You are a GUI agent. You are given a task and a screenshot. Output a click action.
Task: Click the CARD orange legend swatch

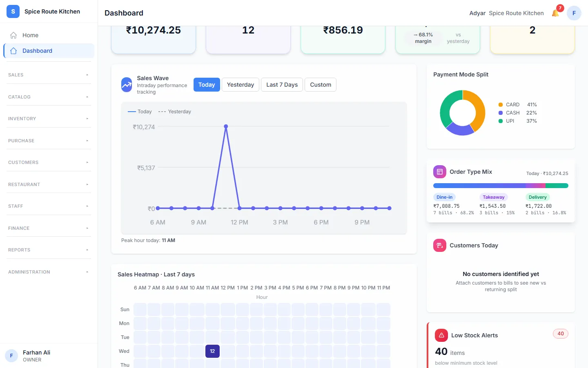pos(501,105)
